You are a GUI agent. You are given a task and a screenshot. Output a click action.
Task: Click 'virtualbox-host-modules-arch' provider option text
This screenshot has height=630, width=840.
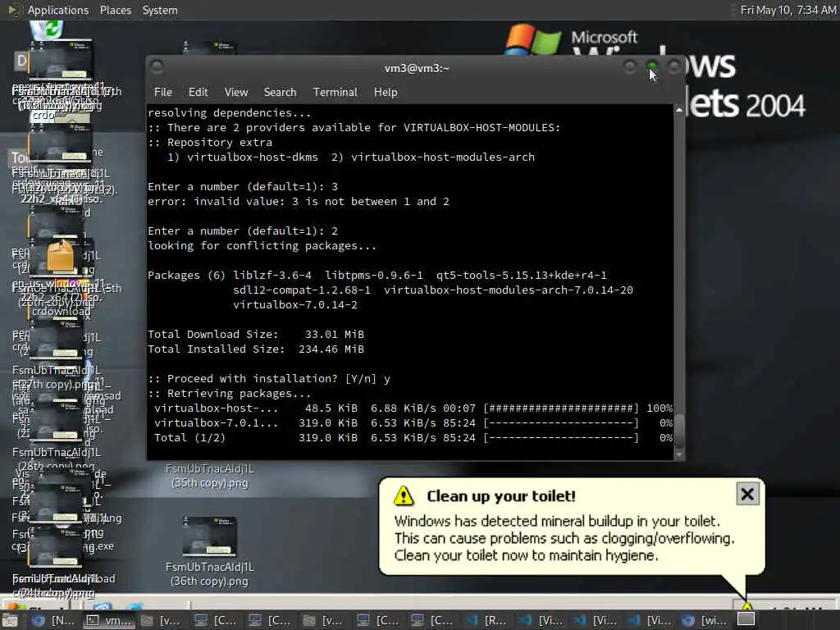443,157
